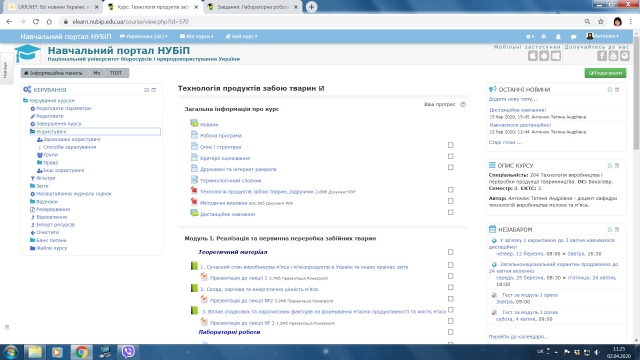Open the notifications bell icon

click(x=558, y=36)
